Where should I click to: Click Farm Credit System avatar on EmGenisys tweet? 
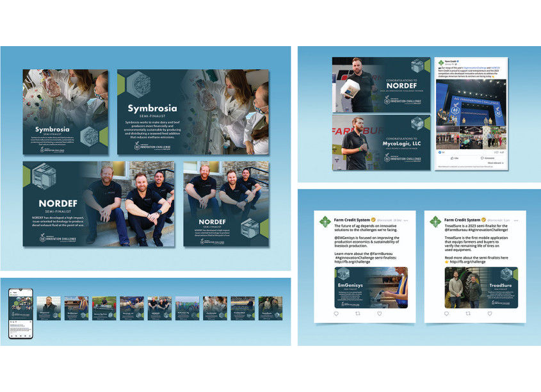pyautogui.click(x=325, y=222)
